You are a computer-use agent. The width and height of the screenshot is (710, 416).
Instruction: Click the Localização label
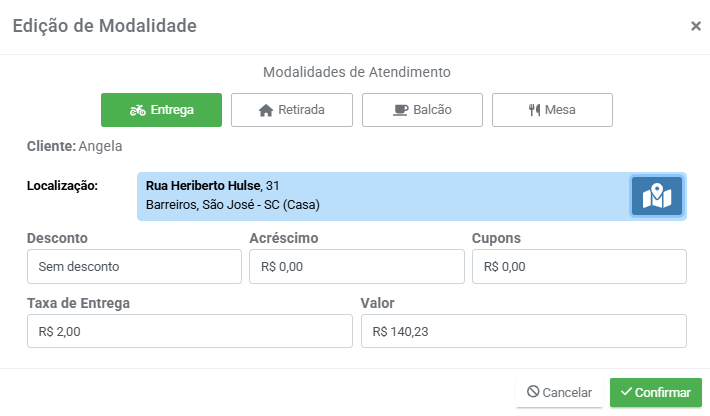(x=62, y=186)
